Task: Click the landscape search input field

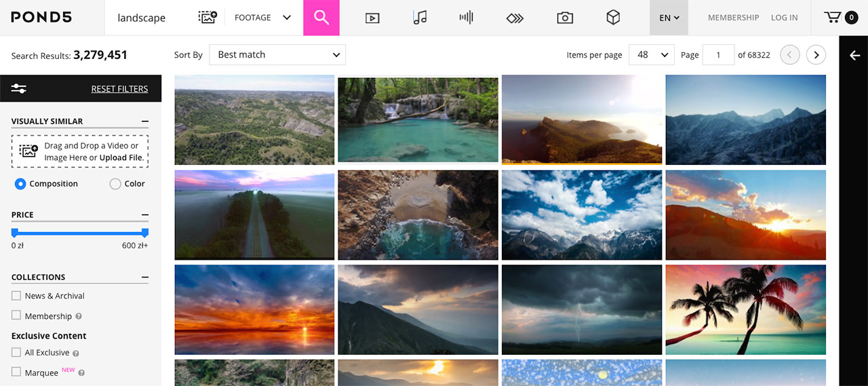Action: pyautogui.click(x=149, y=18)
